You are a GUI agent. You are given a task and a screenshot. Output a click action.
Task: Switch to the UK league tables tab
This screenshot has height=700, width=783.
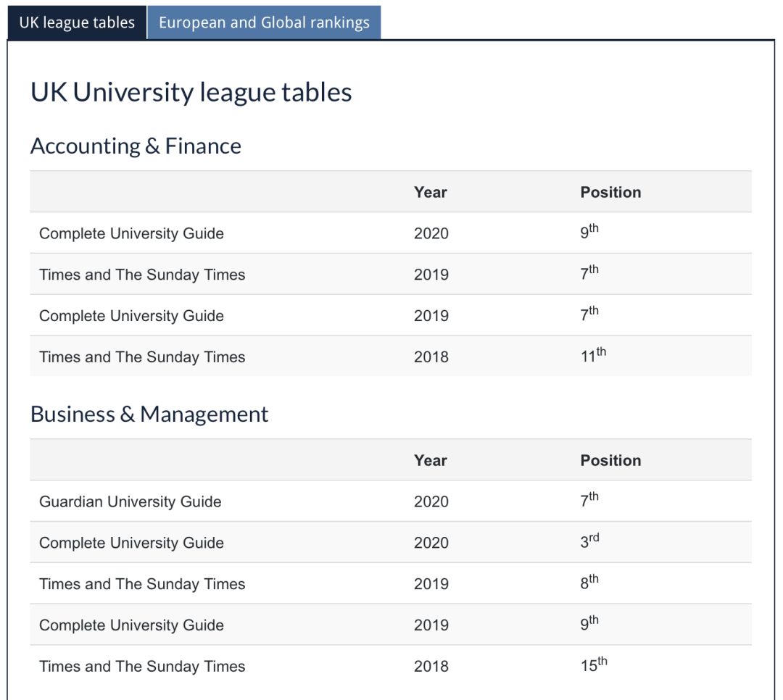(77, 22)
